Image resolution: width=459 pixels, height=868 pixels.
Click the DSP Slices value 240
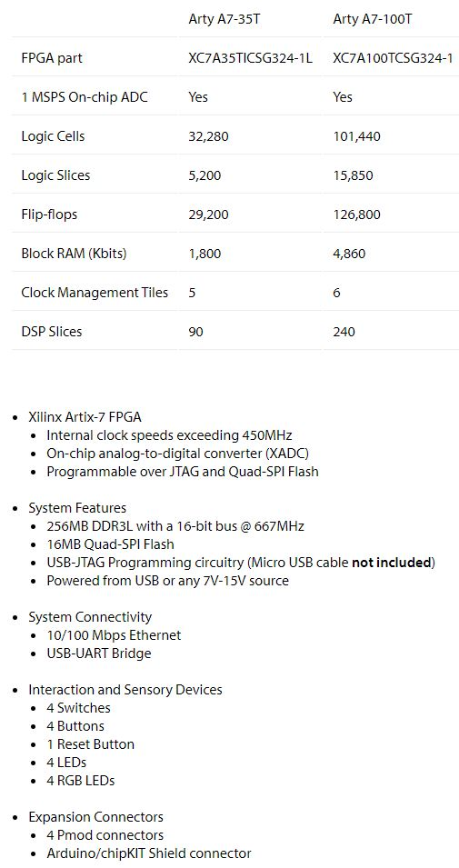(344, 332)
